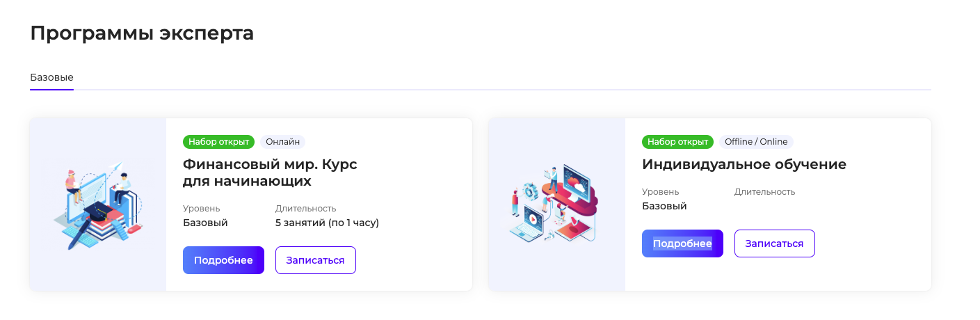Image resolution: width=980 pixels, height=320 pixels.
Task: Click the Уровень label in Финансовый мир card
Action: coord(202,209)
